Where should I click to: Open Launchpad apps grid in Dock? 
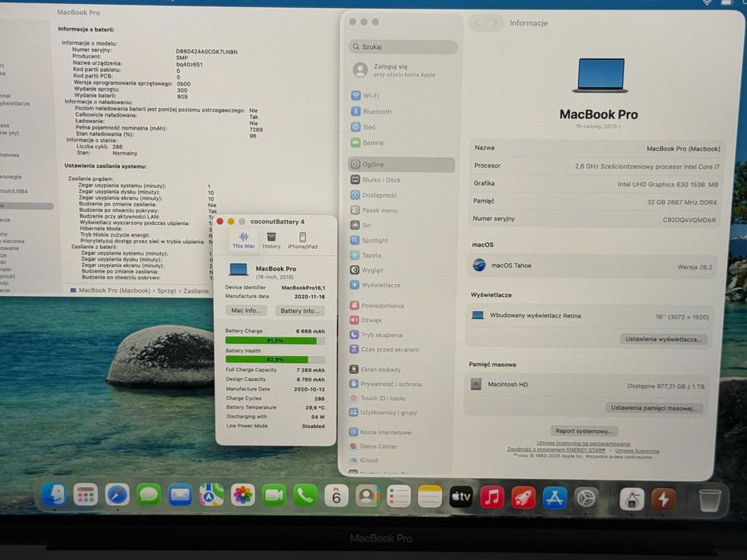click(x=86, y=496)
